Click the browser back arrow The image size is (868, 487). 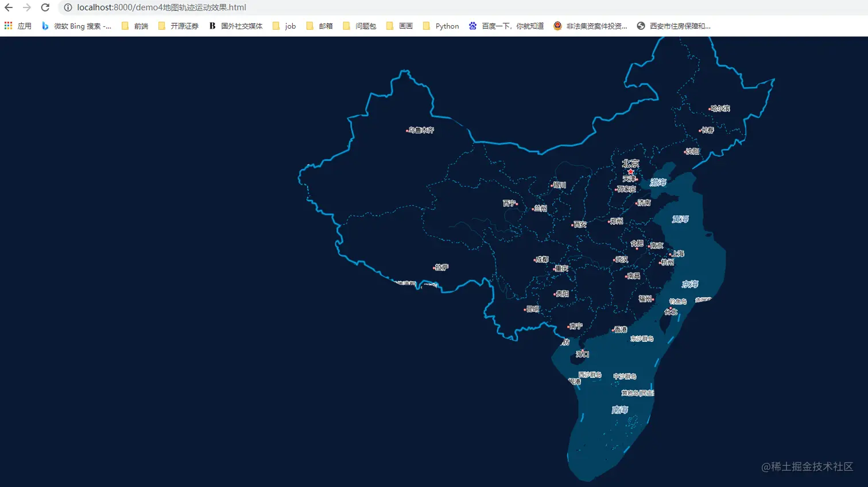(x=9, y=7)
